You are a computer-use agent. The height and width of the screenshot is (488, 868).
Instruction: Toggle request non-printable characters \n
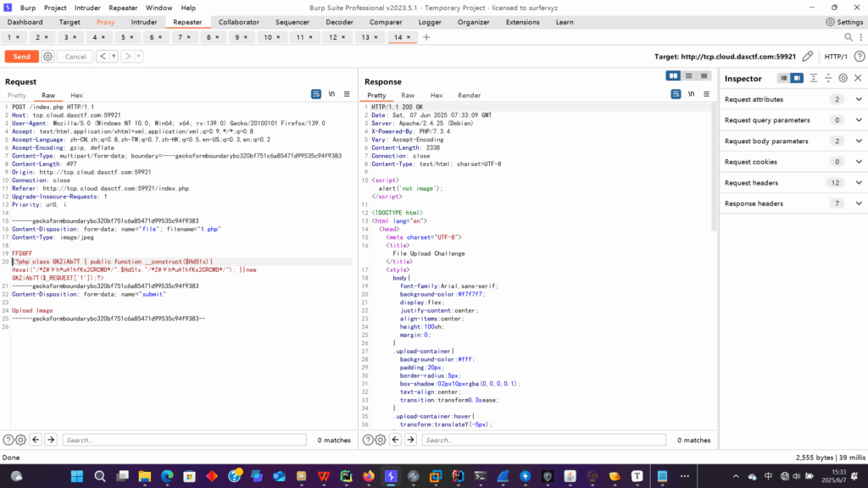pos(331,94)
